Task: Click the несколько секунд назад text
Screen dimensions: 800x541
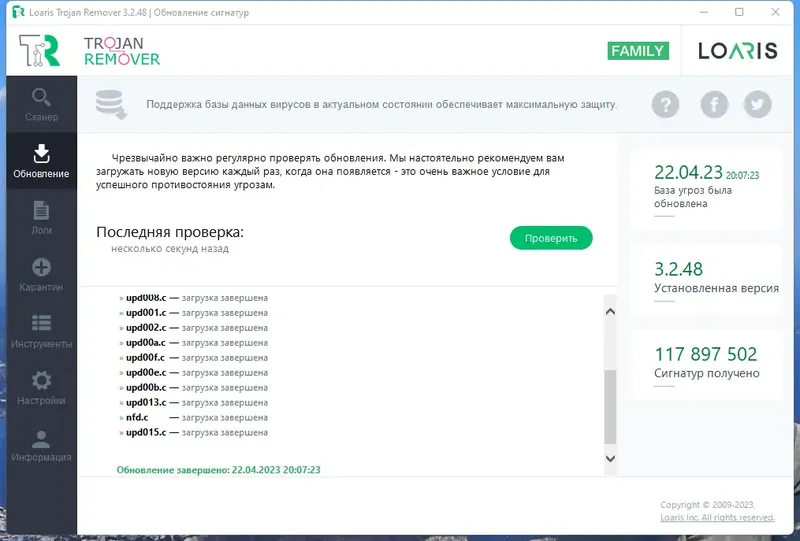Action: click(170, 249)
